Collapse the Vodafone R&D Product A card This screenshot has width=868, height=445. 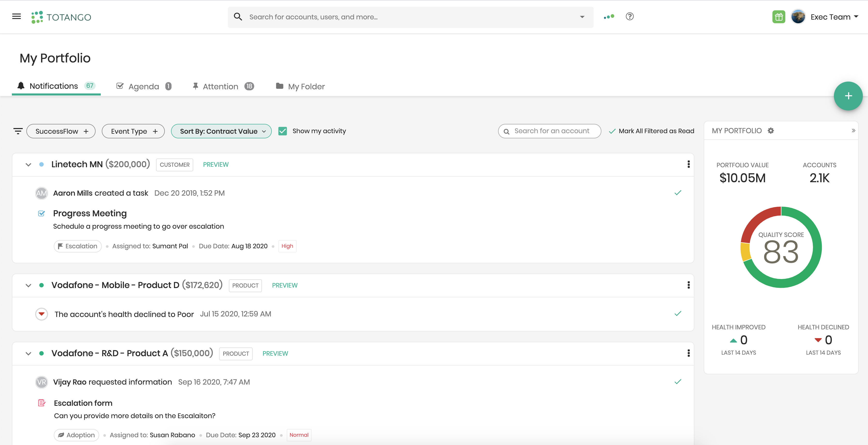click(28, 353)
